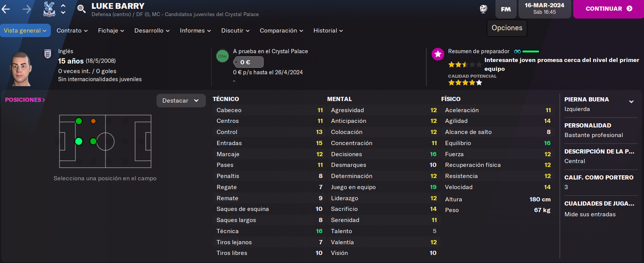Click the forward navigation arrow
644x263 pixels.
click(27, 9)
